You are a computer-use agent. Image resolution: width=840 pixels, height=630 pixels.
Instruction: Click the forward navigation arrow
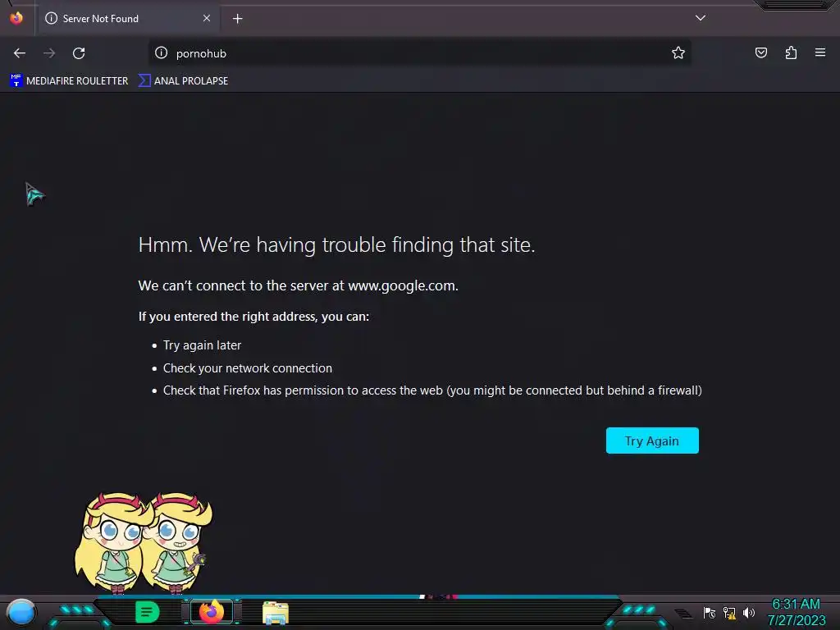pos(49,53)
